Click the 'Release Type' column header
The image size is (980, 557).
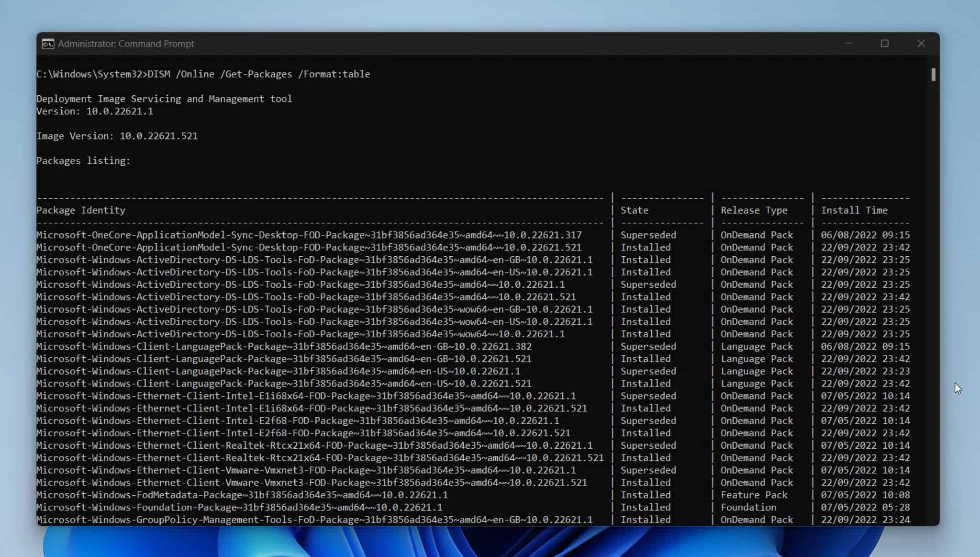tap(754, 210)
